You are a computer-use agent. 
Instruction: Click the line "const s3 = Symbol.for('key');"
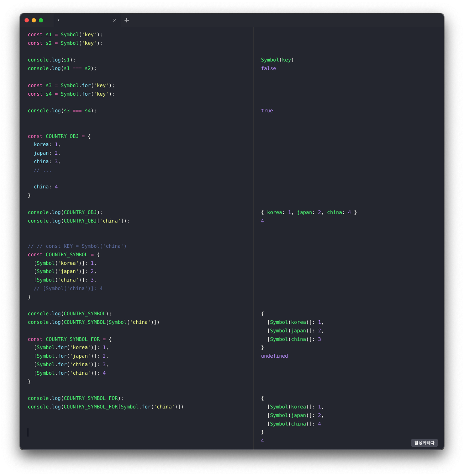point(71,85)
